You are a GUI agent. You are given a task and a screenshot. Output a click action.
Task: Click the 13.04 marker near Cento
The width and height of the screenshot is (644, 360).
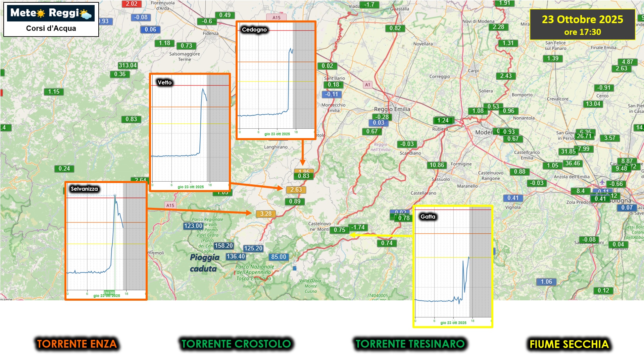593,104
